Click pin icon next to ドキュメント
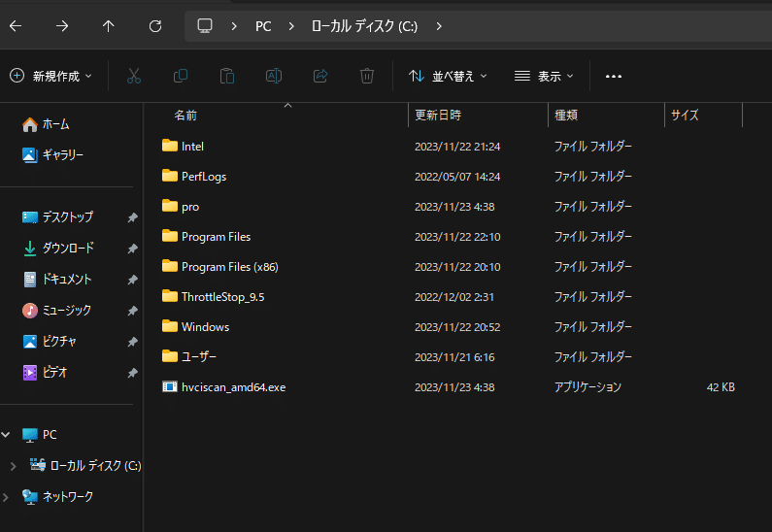Screen dimensions: 772x532 click(x=132, y=280)
